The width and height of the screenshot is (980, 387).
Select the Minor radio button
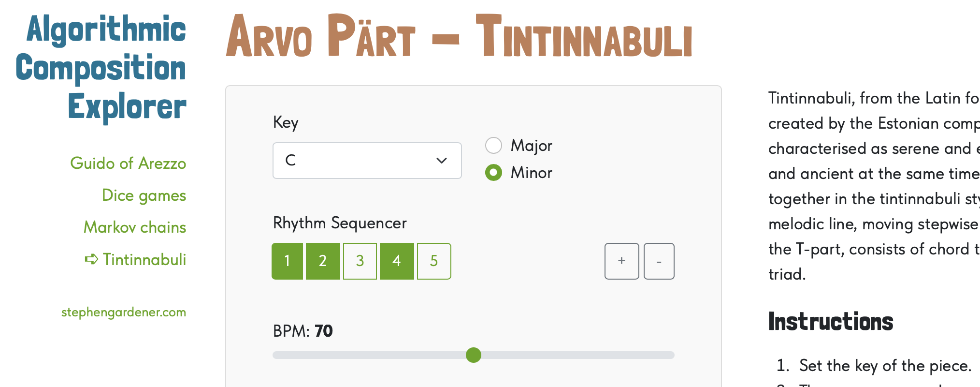pos(493,173)
